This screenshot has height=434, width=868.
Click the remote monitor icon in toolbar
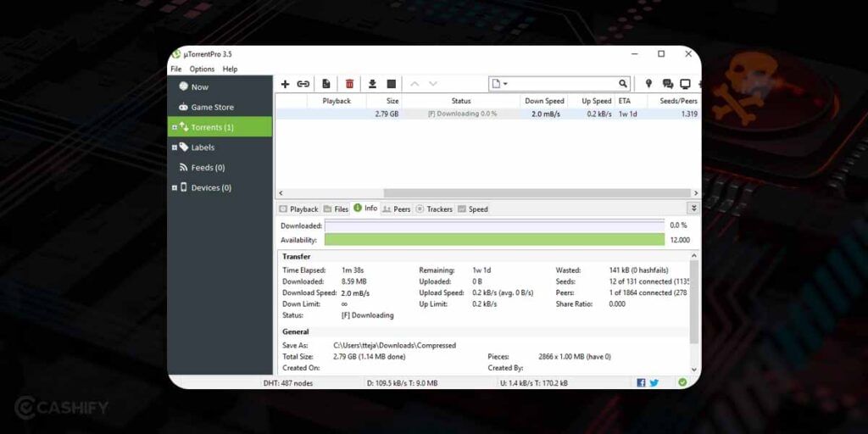tap(685, 84)
